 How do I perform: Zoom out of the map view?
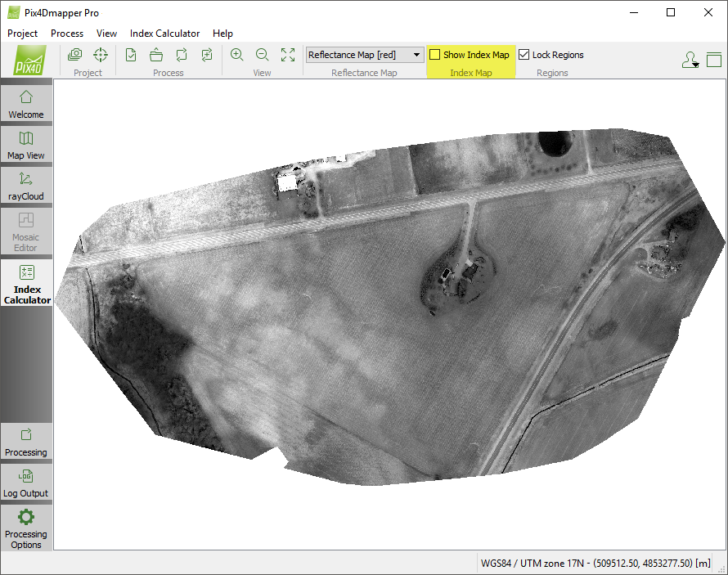263,55
